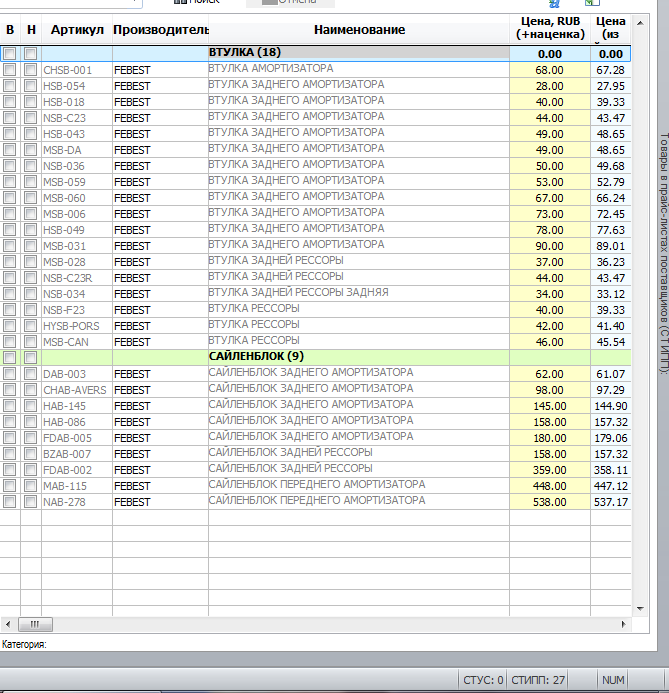The width and height of the screenshot is (669, 693).
Task: Click horizontal scrollbar right arrow
Action: pyautogui.click(x=623, y=624)
